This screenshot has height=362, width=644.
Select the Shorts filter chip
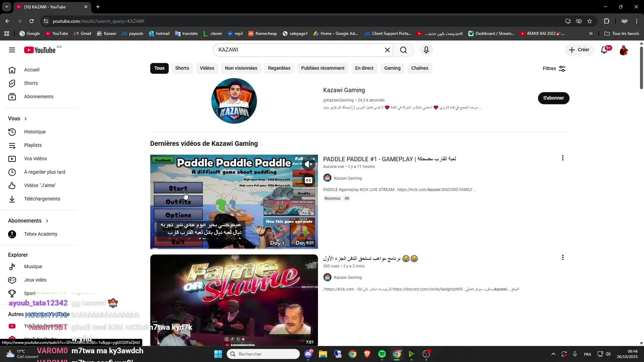(182, 68)
